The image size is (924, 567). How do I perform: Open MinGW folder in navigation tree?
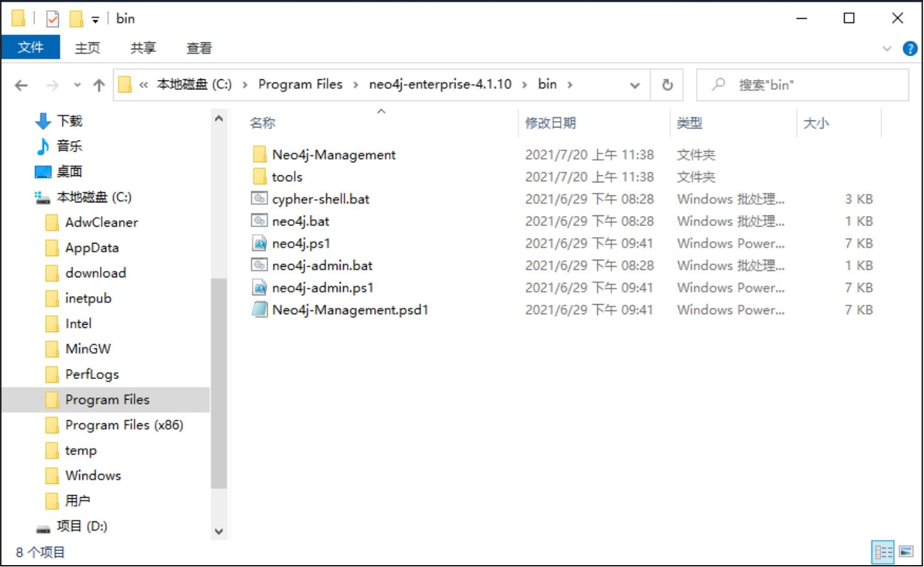click(x=88, y=349)
